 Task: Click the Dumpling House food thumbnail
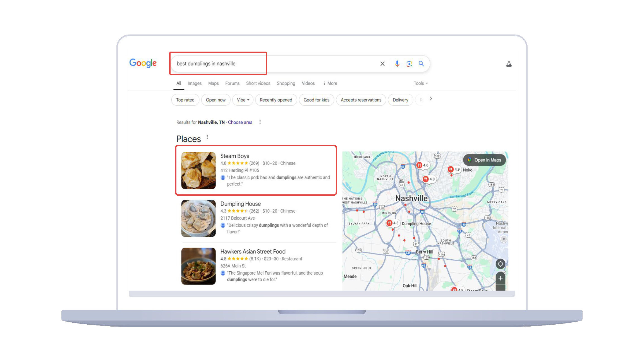point(198,218)
